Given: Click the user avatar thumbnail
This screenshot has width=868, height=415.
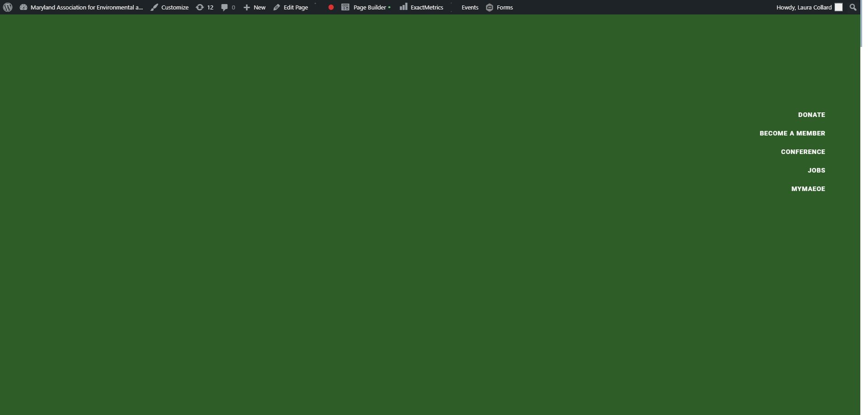Looking at the screenshot, I should tap(839, 7).
